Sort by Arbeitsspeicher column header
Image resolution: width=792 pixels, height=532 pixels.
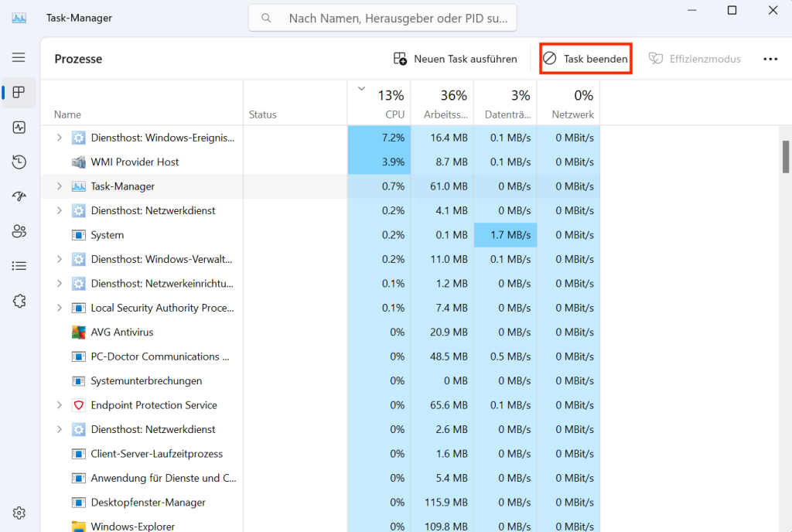pyautogui.click(x=442, y=104)
